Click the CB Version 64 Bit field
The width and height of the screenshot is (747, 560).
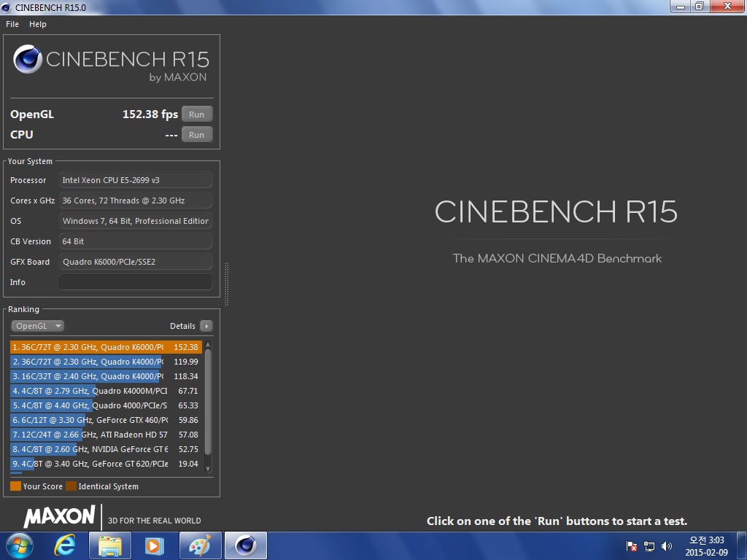135,241
